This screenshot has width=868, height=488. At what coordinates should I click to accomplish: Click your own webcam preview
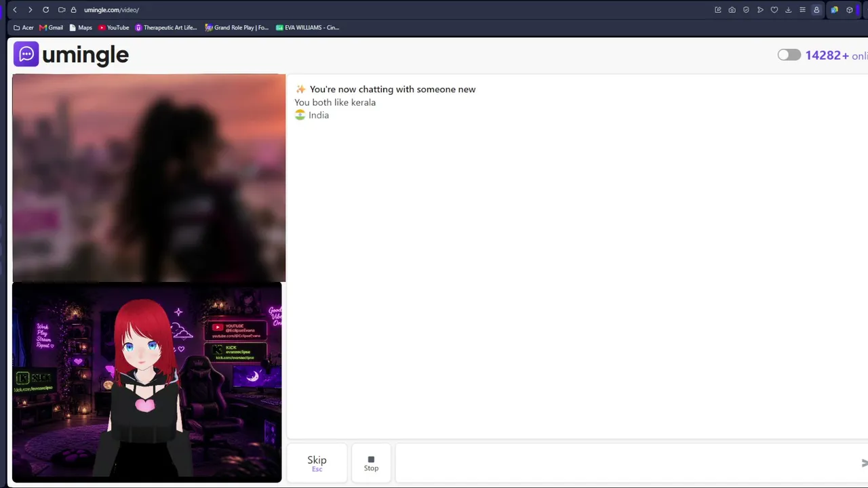(x=146, y=382)
